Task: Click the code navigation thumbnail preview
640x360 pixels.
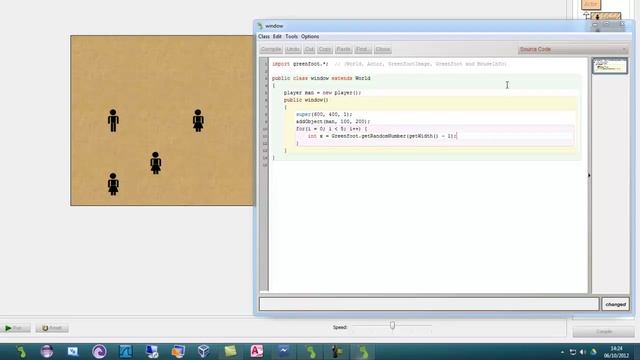Action: (610, 66)
